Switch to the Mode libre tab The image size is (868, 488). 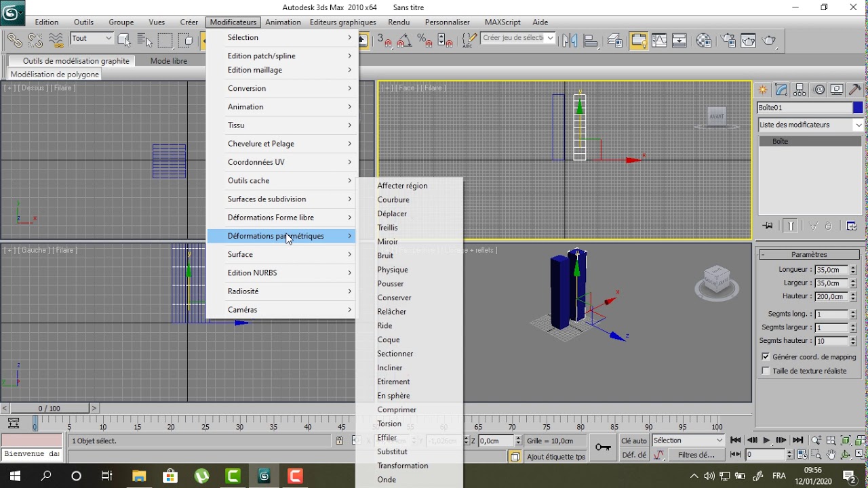click(169, 61)
